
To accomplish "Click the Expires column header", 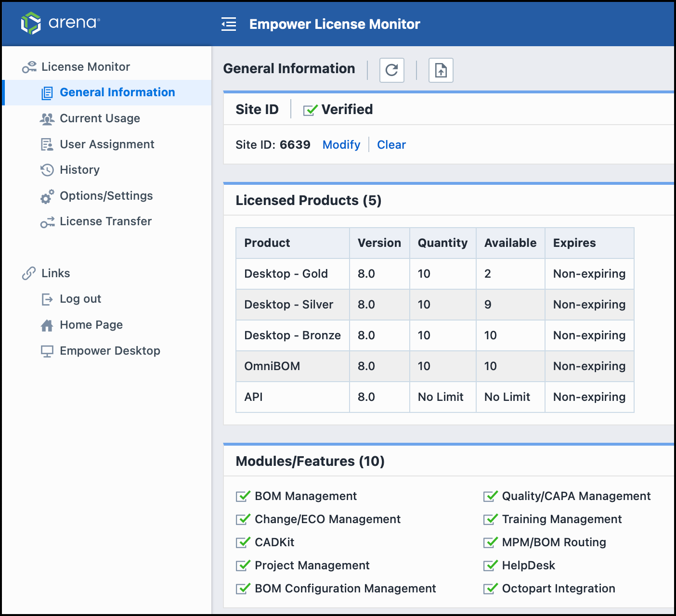I will click(589, 243).
